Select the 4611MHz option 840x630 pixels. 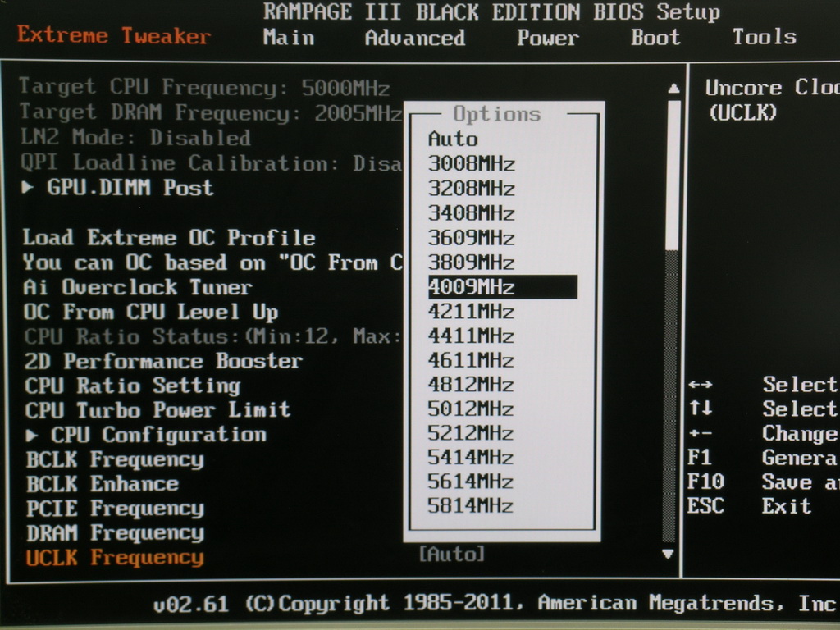click(472, 360)
